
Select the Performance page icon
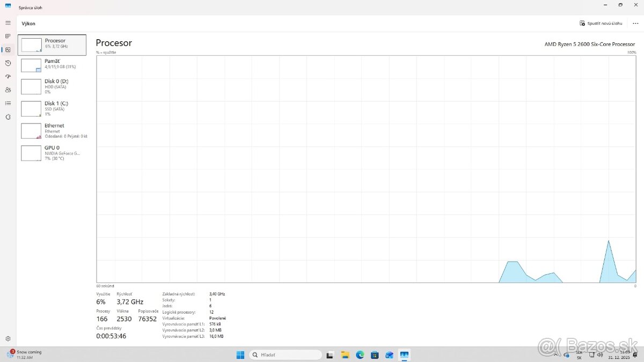tap(8, 50)
